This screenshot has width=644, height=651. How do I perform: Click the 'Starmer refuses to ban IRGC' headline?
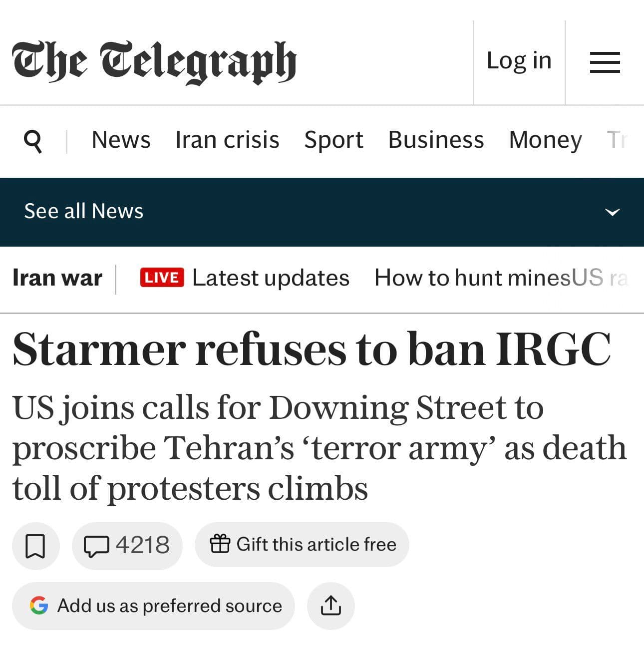313,349
